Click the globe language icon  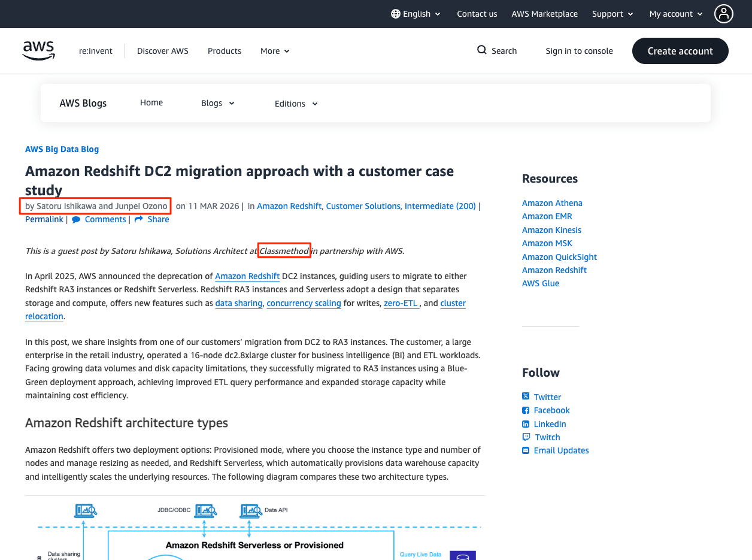(x=395, y=14)
